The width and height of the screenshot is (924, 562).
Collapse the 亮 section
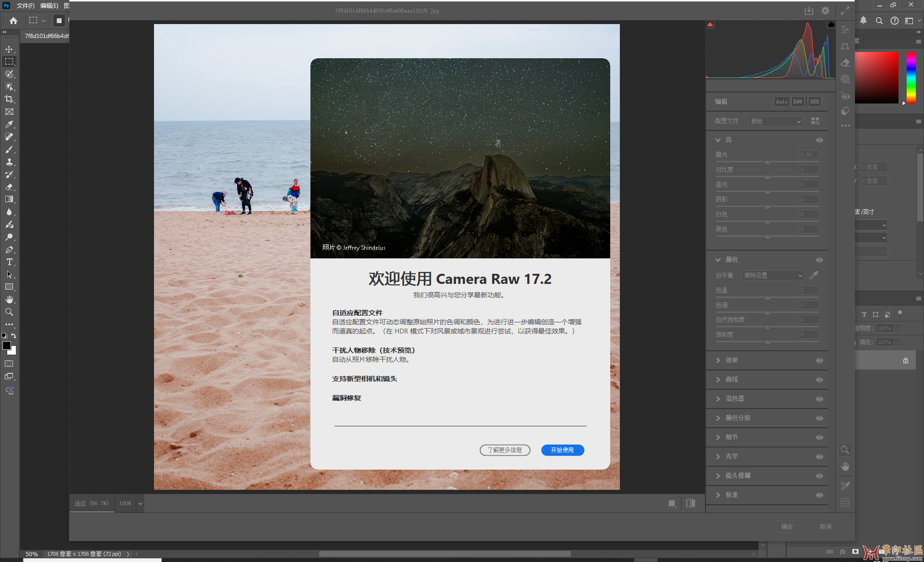click(718, 140)
